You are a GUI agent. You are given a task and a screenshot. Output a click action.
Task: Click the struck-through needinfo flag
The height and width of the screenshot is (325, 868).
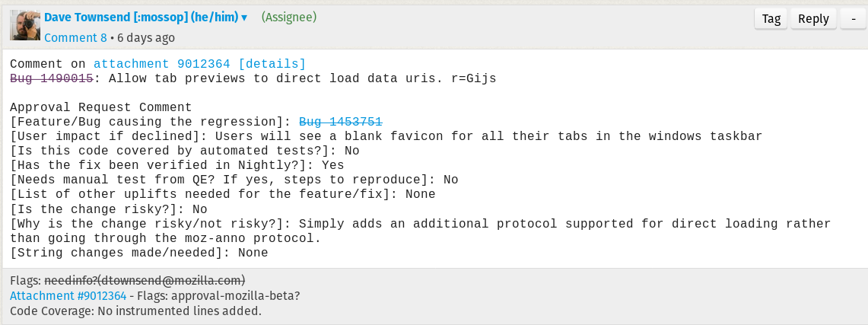[x=144, y=280]
